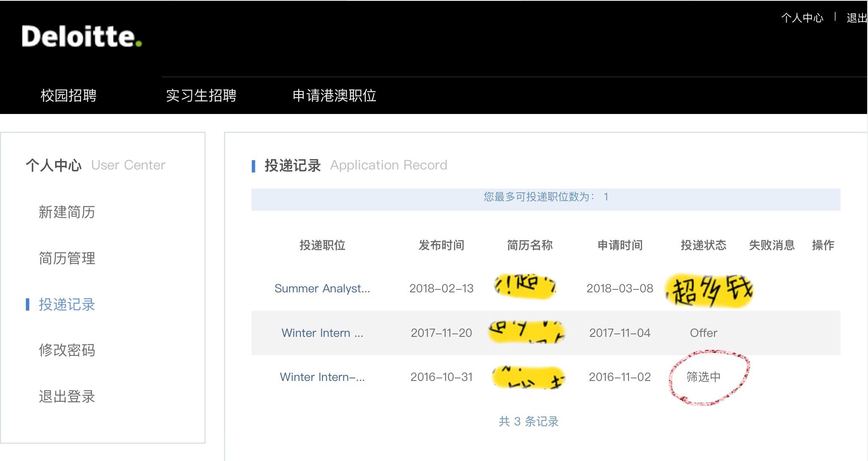Screen dimensions: 868x461
Task: Select 新建简历 in sidebar
Action: [67, 212]
